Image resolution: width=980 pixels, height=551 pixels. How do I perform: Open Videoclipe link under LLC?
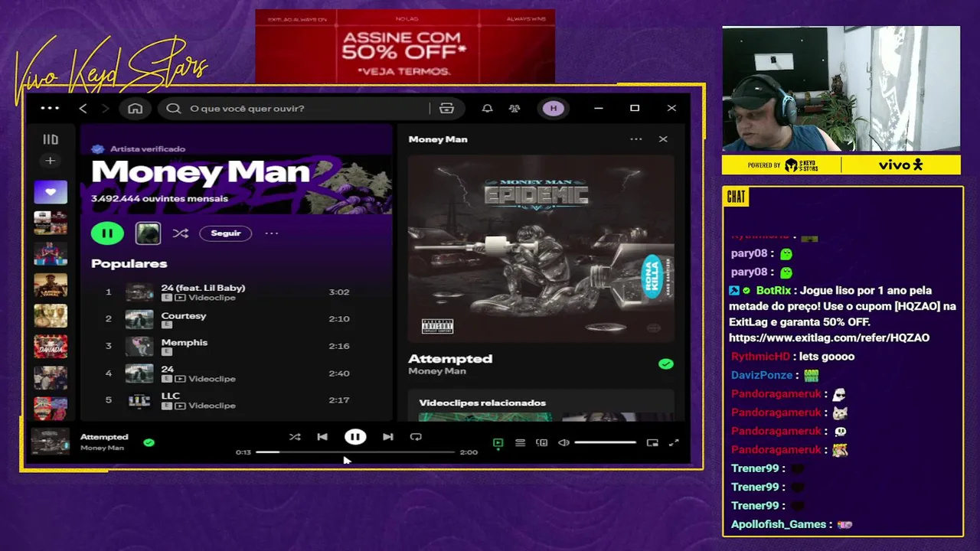(x=212, y=406)
